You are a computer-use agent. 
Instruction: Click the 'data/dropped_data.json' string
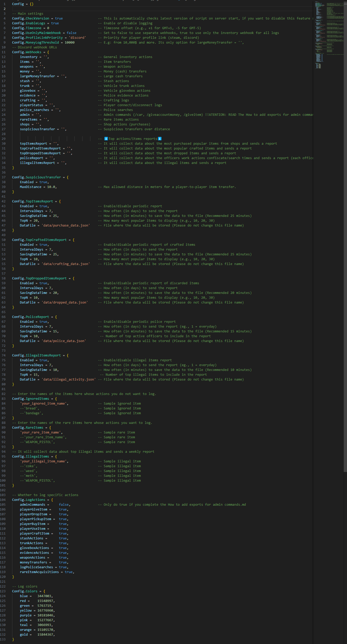[65, 302]
